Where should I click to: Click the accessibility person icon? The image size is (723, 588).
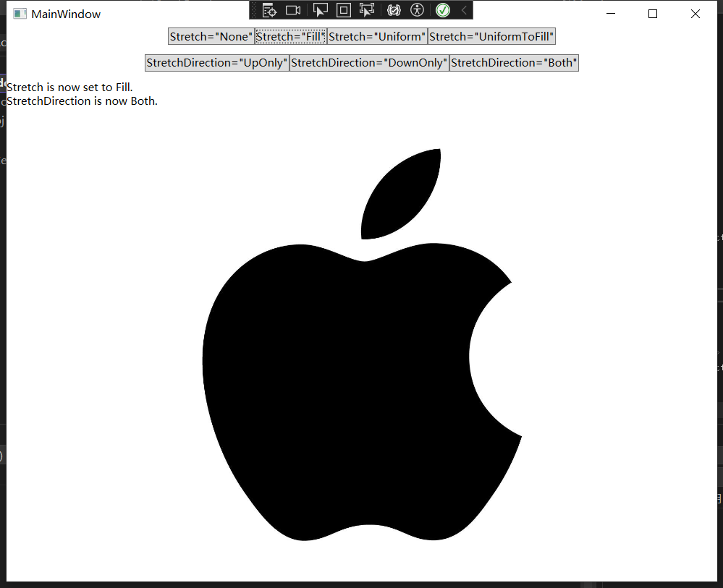(418, 10)
